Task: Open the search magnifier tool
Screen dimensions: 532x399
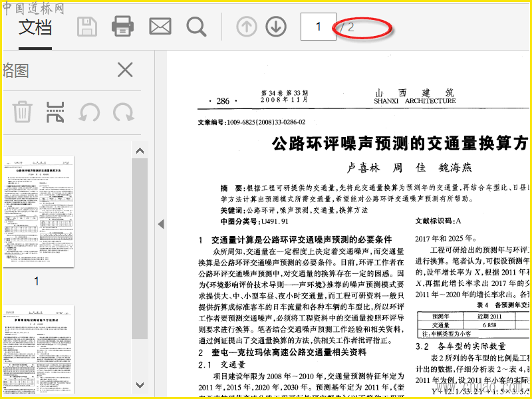Action: tap(196, 27)
